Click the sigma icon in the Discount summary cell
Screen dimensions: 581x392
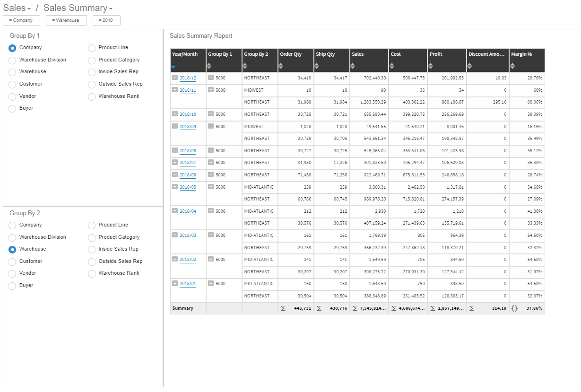[x=471, y=308]
